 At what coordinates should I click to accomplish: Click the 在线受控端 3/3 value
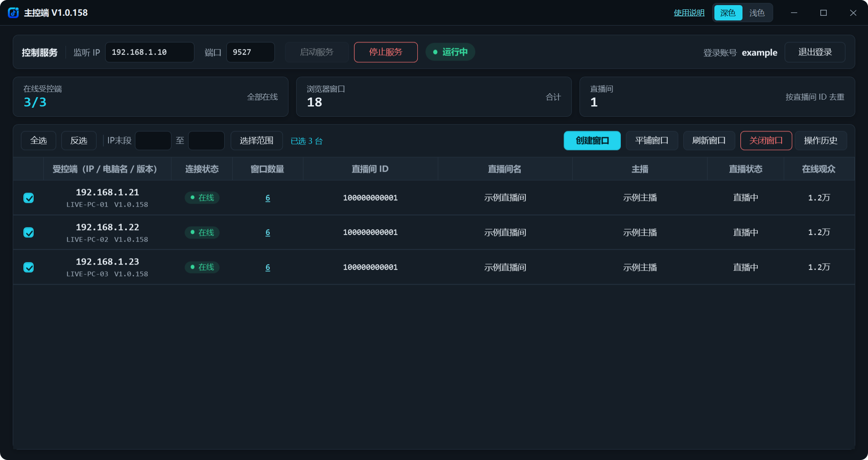[x=35, y=102]
